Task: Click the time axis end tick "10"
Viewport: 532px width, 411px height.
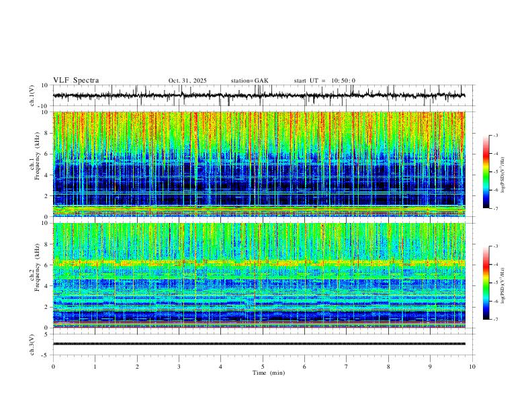Action: (472, 367)
